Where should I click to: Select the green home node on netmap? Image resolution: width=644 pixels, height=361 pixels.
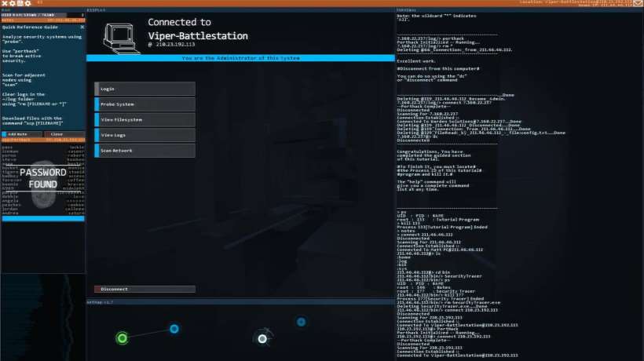point(122,338)
